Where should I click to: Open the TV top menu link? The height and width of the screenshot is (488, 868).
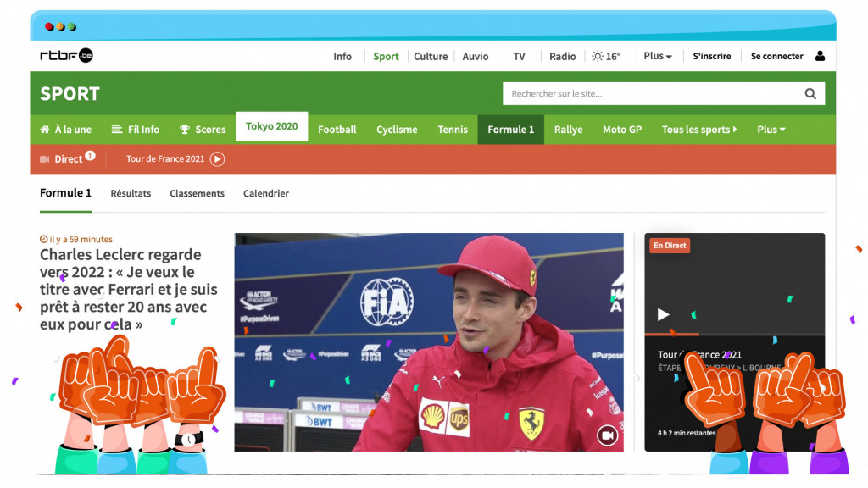[x=519, y=57]
